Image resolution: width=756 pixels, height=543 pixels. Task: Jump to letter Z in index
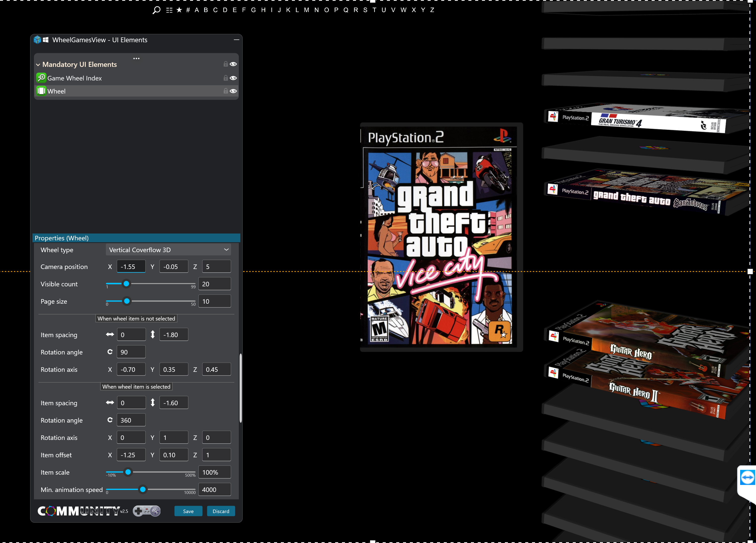coord(432,10)
